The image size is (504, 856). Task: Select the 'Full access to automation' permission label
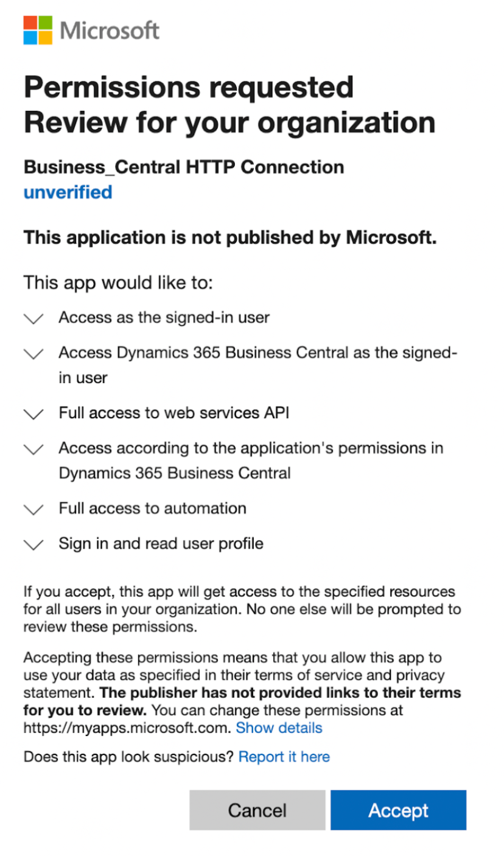153,508
